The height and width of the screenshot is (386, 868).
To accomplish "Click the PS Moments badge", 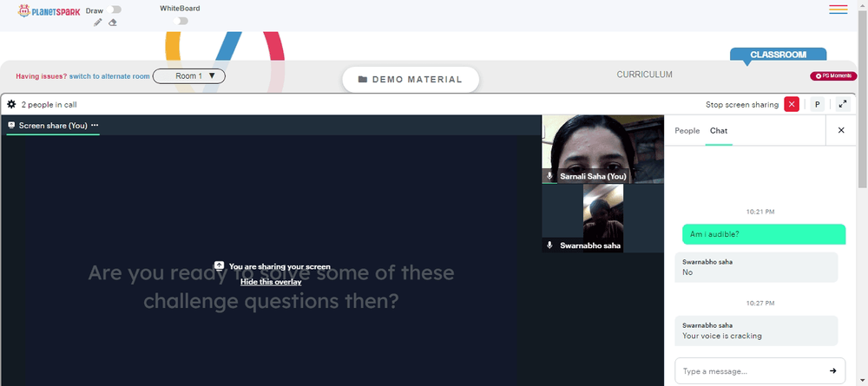I will (x=833, y=75).
